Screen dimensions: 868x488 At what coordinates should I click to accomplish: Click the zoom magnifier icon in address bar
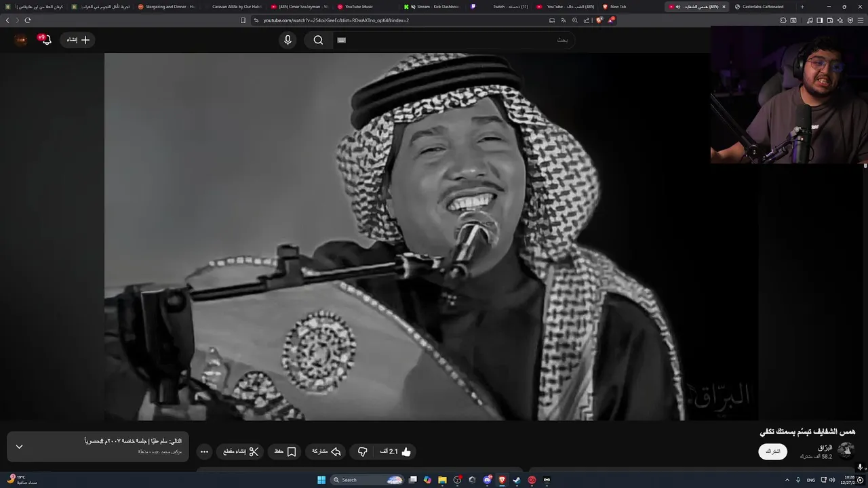point(575,20)
